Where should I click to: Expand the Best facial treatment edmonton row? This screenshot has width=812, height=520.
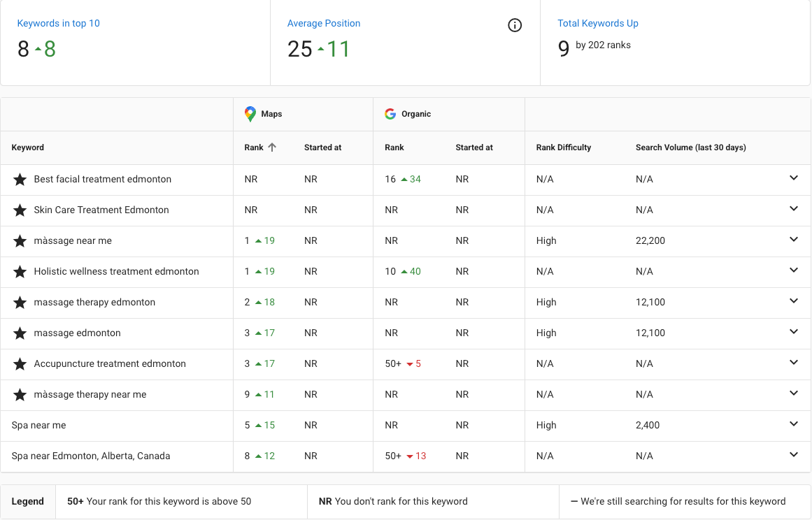tap(793, 178)
